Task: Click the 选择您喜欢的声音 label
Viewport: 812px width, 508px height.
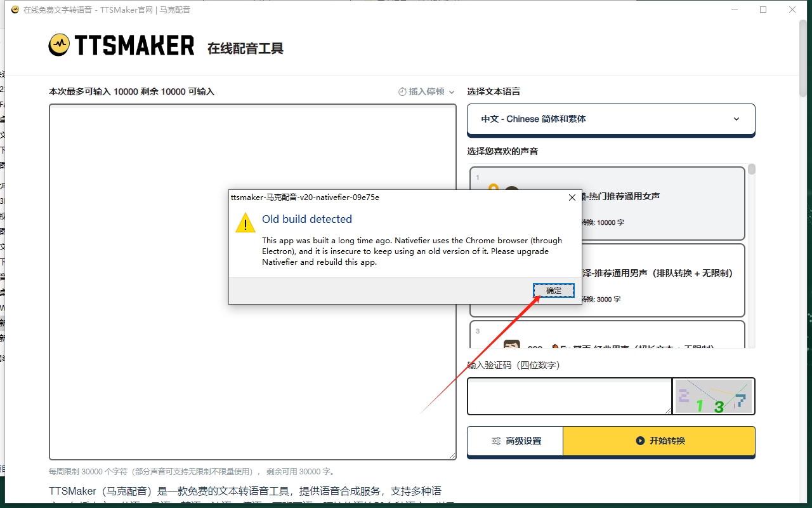Action: [502, 151]
